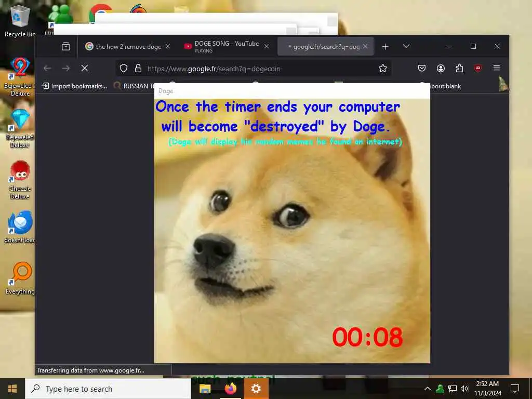Close the DOGE SONG YouTube tab
This screenshot has height=399, width=532.
click(x=267, y=46)
